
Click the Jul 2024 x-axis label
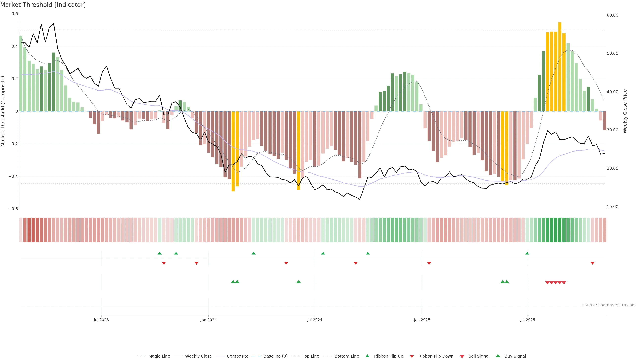(x=314, y=320)
